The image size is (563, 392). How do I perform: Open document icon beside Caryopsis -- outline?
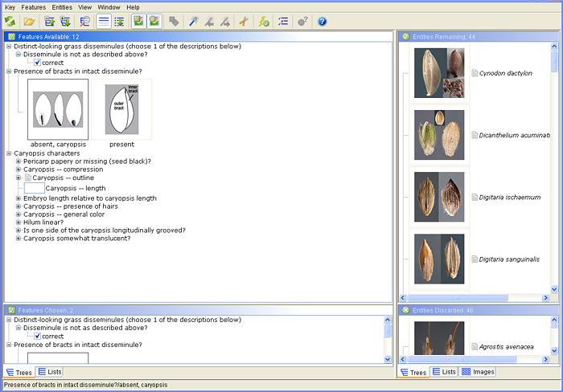(28, 178)
